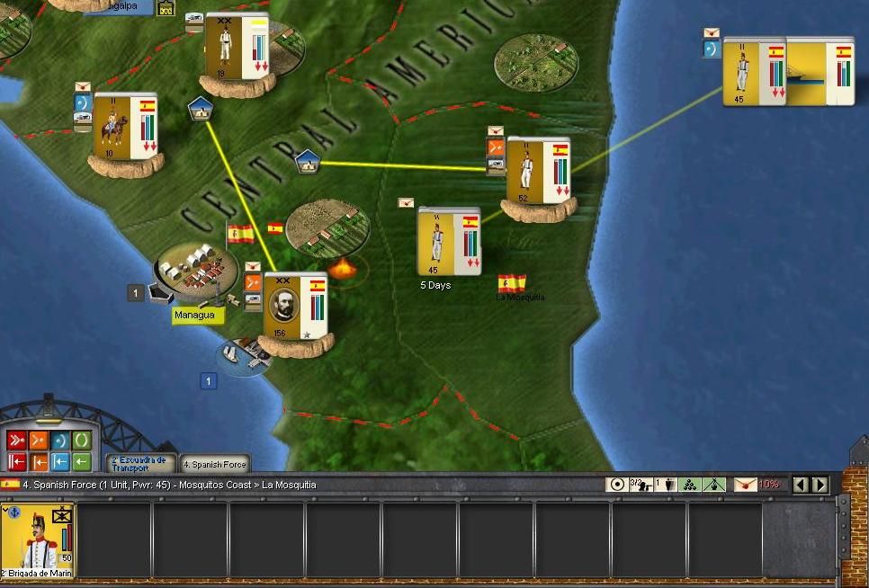Click the farmland structure near the campfire
Screen dimensions: 869x588
point(327,228)
